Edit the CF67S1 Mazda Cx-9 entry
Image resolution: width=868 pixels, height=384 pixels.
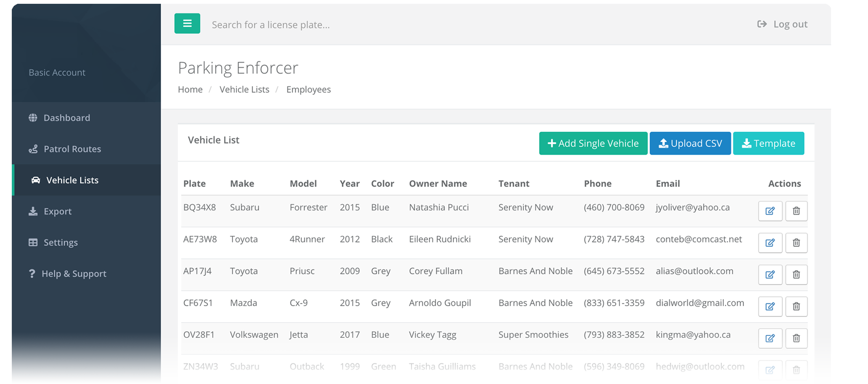[770, 307]
